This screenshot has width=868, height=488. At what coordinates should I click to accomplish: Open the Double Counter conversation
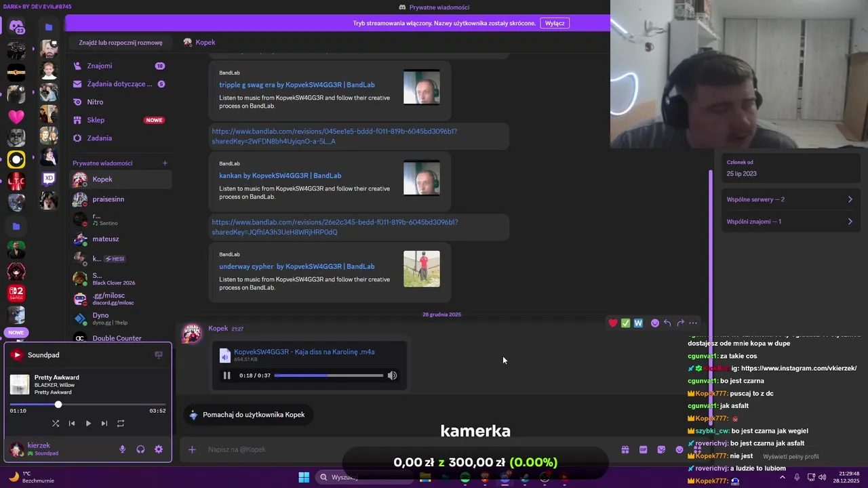[121, 338]
